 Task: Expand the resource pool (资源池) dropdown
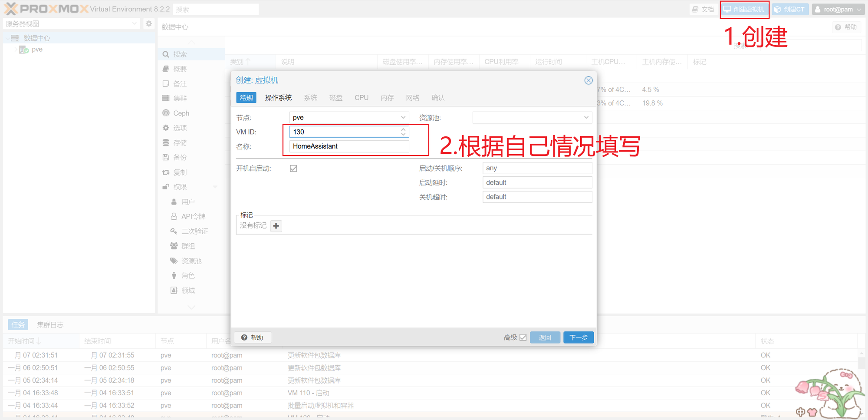pos(586,117)
